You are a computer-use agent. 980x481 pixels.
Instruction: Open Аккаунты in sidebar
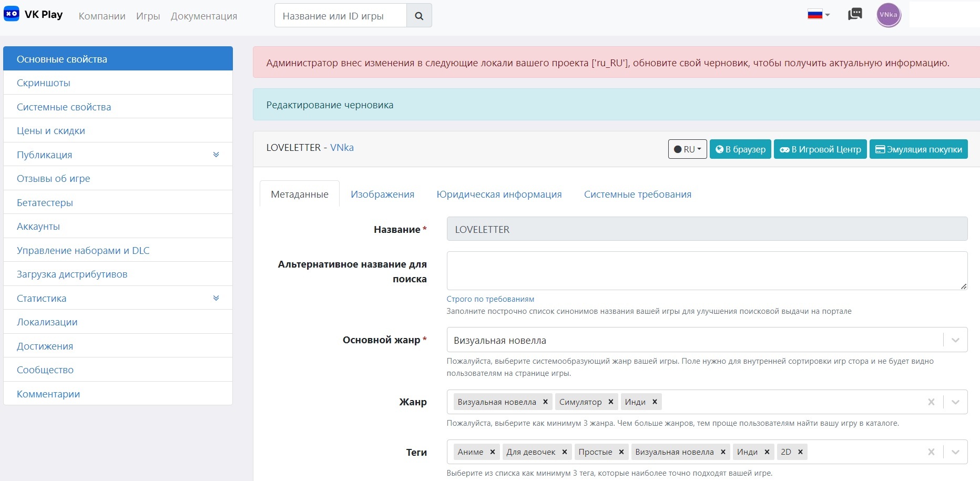(118, 227)
